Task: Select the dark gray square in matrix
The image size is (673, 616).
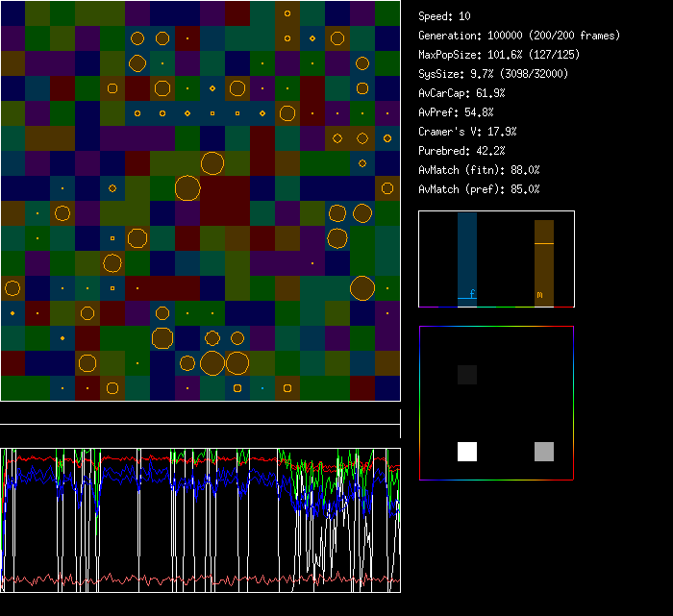Action: pos(467,375)
